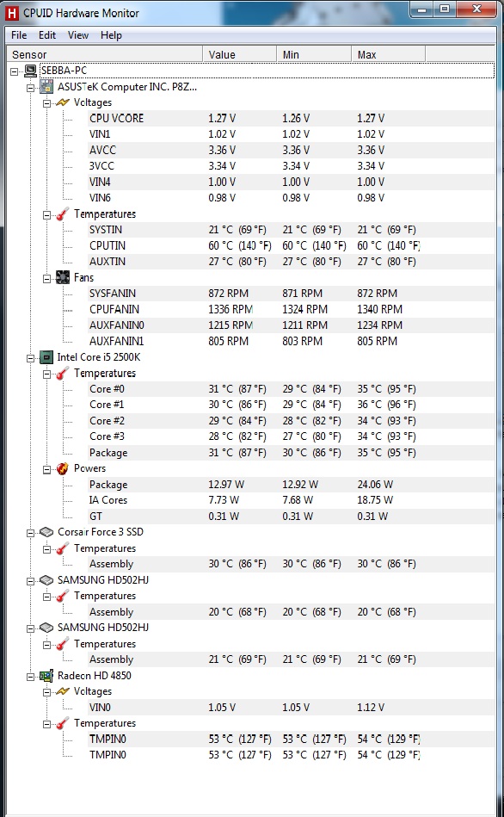
Task: Minimize the Hardware Monitor window
Action: 421,9
